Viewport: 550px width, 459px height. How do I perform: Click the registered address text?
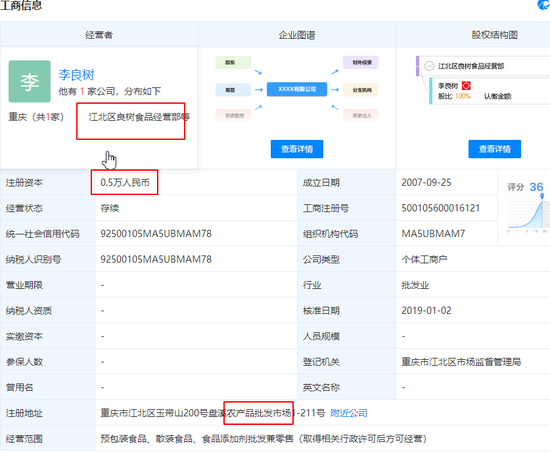[213, 413]
